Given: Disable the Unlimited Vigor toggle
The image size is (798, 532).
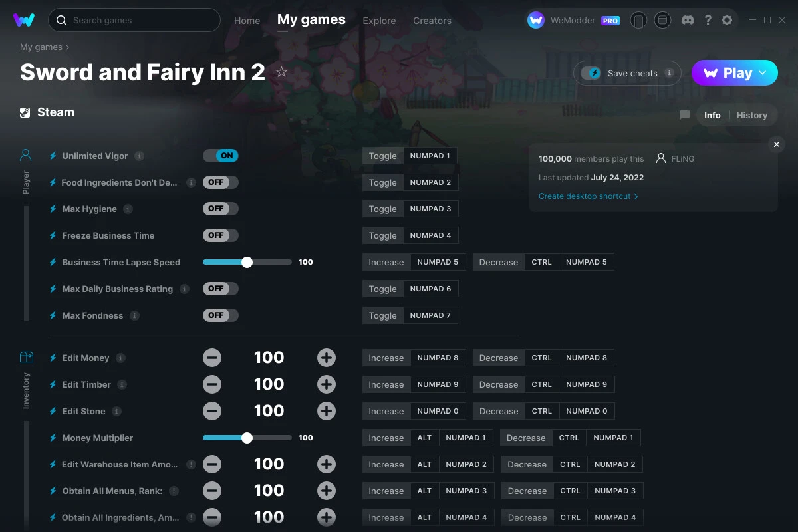Looking at the screenshot, I should (x=220, y=155).
